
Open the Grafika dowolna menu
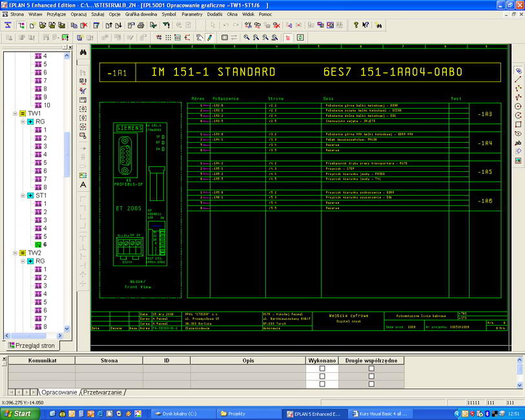pyautogui.click(x=141, y=14)
